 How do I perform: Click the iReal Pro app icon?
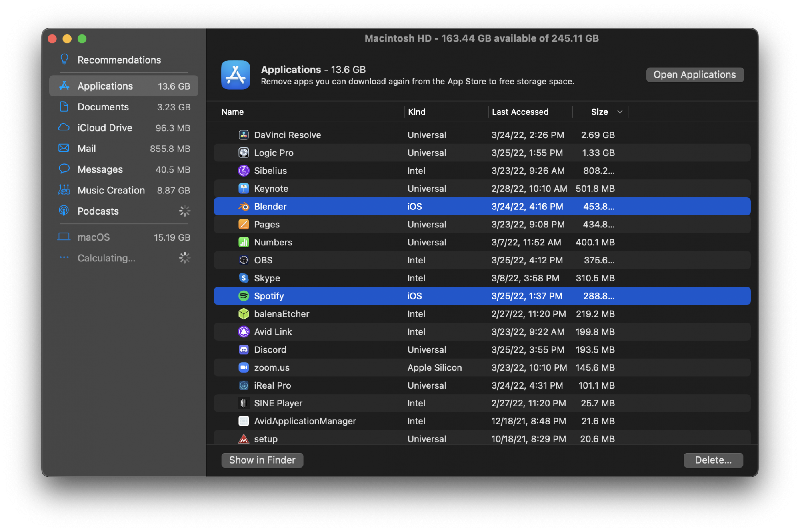coord(244,385)
